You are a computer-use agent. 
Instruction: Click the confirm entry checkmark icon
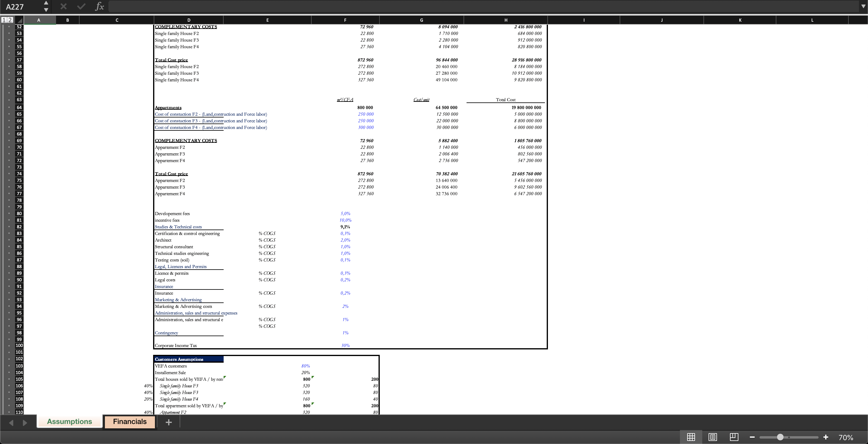(81, 6)
